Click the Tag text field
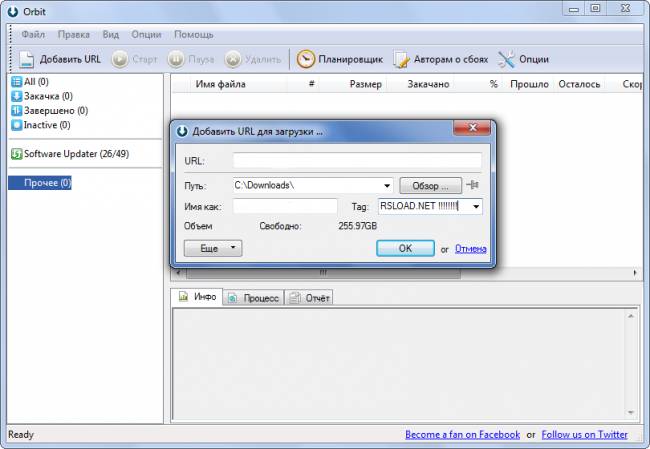The width and height of the screenshot is (650, 449). [424, 206]
